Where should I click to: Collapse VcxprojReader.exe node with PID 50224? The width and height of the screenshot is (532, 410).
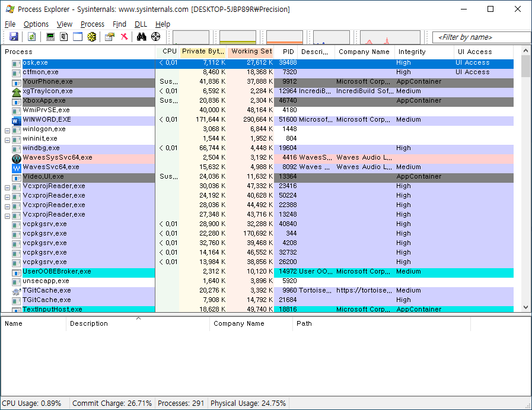point(8,197)
